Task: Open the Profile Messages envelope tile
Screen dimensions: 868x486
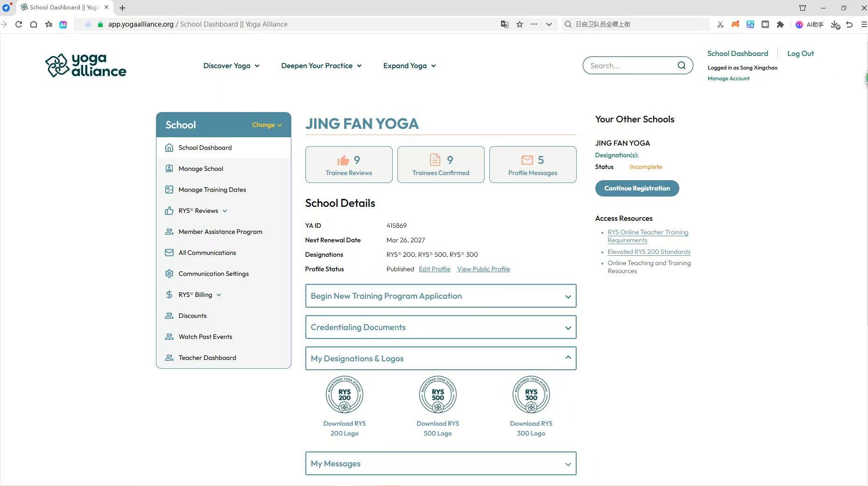Action: tap(532, 165)
